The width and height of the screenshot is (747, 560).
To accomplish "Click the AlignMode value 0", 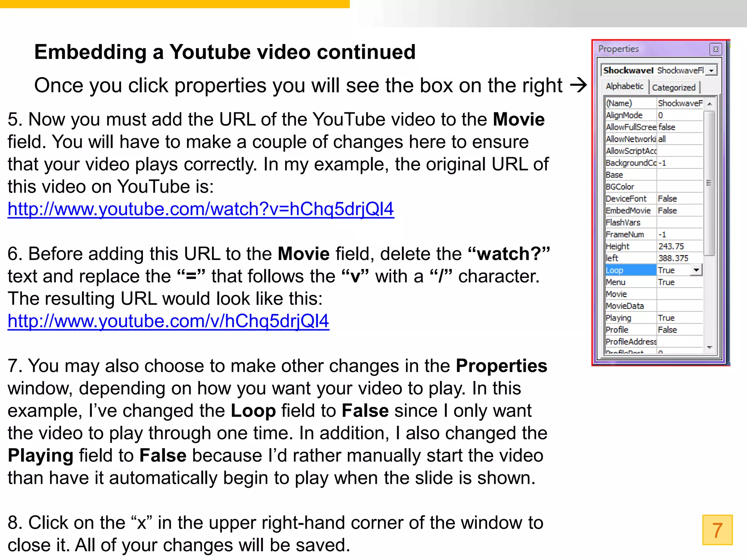I will pos(680,115).
